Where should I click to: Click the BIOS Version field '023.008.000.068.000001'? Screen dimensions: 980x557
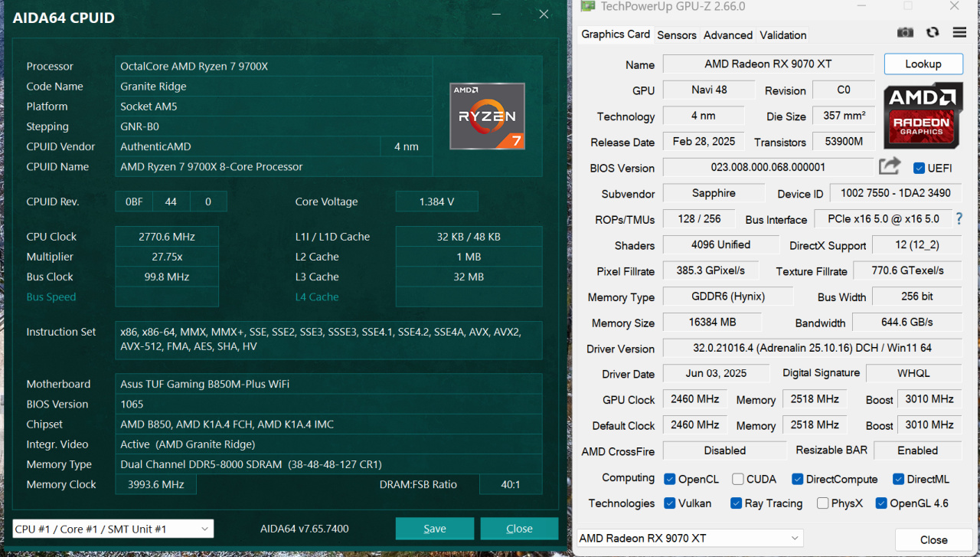tap(768, 167)
